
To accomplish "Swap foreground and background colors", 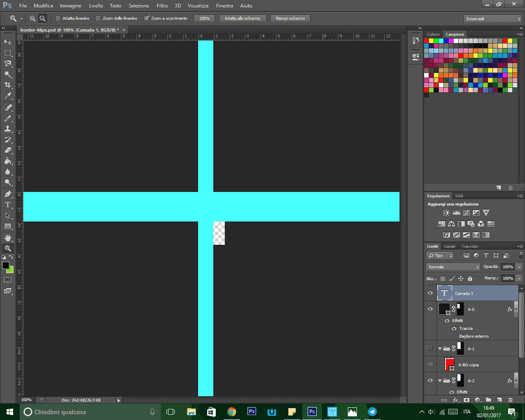I will point(11,257).
